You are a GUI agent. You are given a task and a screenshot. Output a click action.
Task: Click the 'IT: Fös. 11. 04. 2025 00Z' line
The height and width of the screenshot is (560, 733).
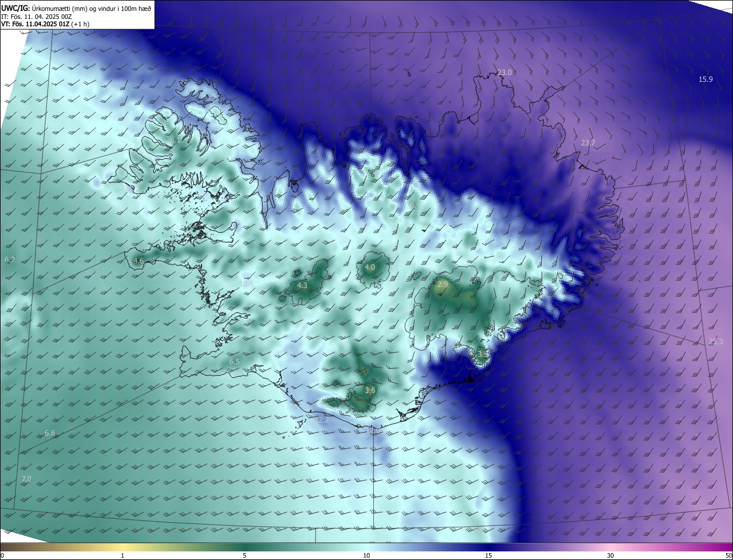click(x=37, y=16)
